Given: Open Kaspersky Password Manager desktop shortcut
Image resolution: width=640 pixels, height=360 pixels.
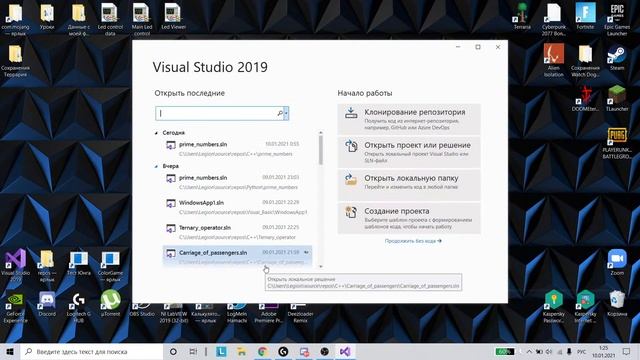Looking at the screenshot, I should coord(553,307).
